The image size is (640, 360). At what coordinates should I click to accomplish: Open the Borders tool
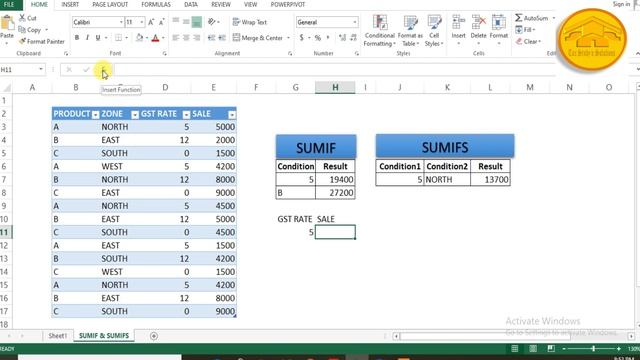tap(118, 38)
